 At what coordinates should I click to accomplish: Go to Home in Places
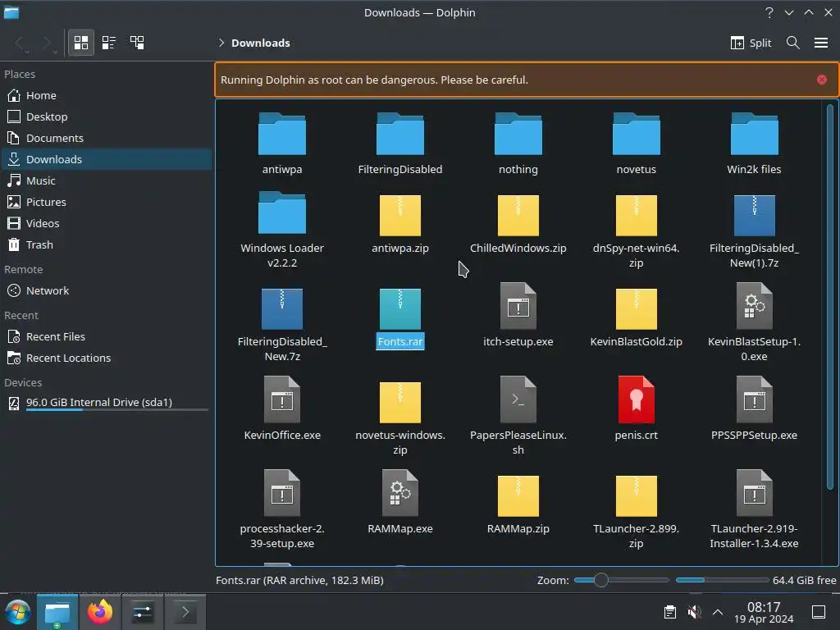coord(106,95)
